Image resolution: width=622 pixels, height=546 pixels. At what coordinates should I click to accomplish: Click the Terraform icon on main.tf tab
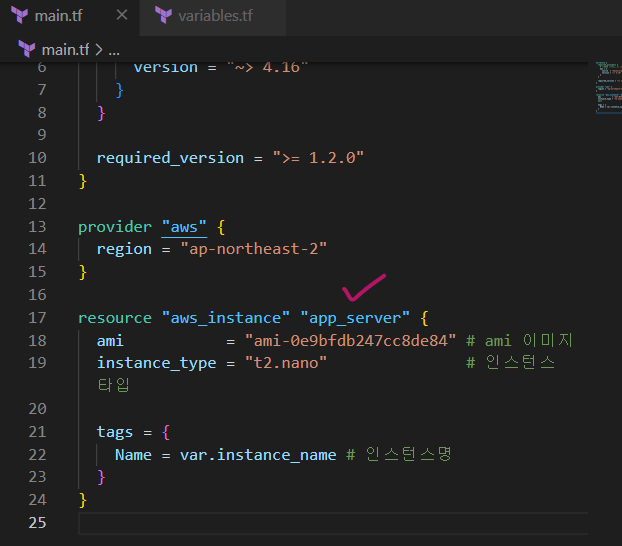pos(19,17)
